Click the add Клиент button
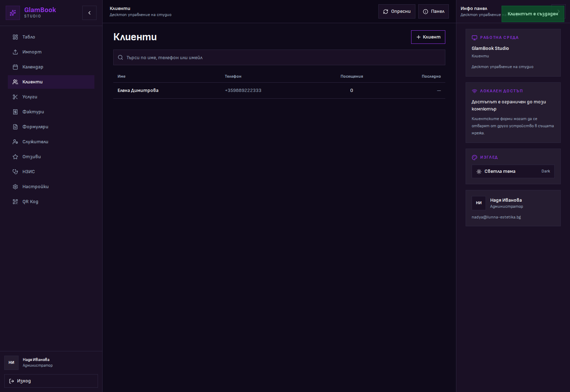Screen dimensions: 570x392 tap(428, 37)
